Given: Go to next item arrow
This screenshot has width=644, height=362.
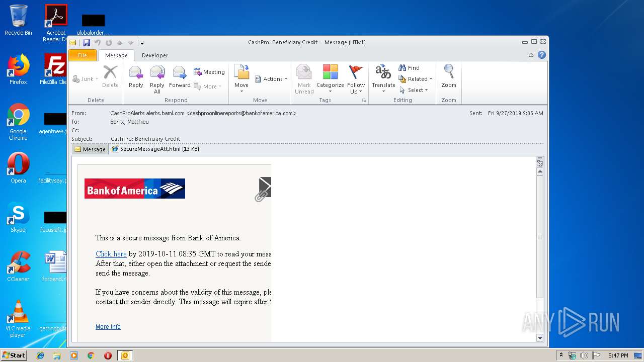Looking at the screenshot, I should click(x=131, y=43).
